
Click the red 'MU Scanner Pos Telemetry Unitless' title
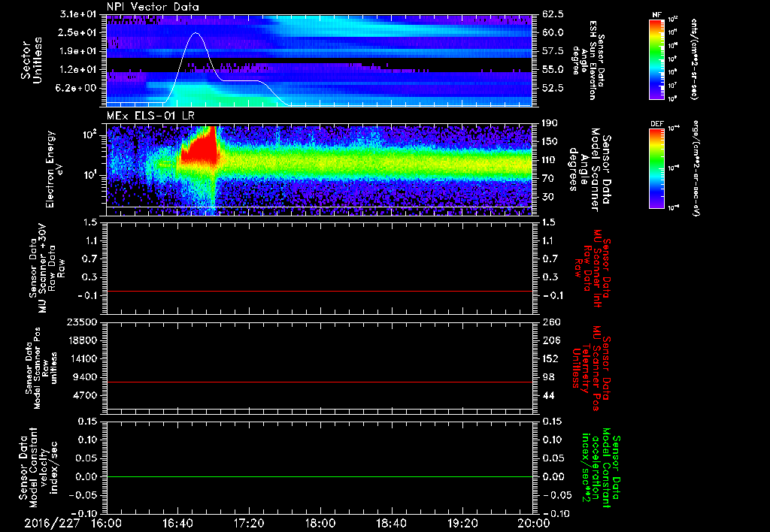pyautogui.click(x=591, y=368)
